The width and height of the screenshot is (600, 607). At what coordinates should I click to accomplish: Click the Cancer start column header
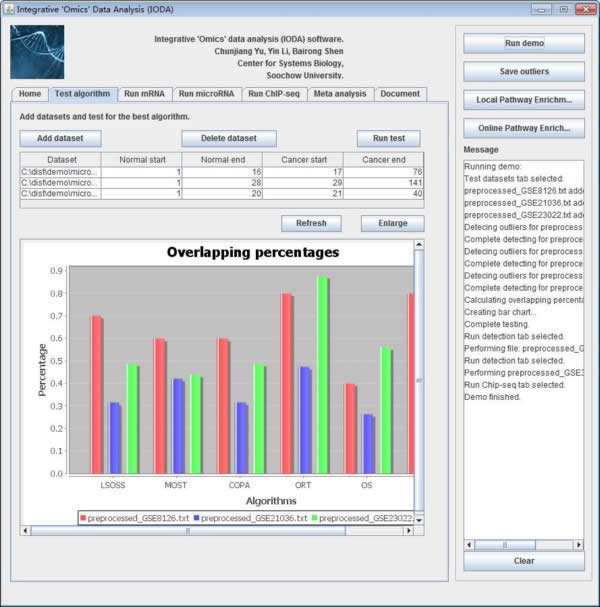303,160
